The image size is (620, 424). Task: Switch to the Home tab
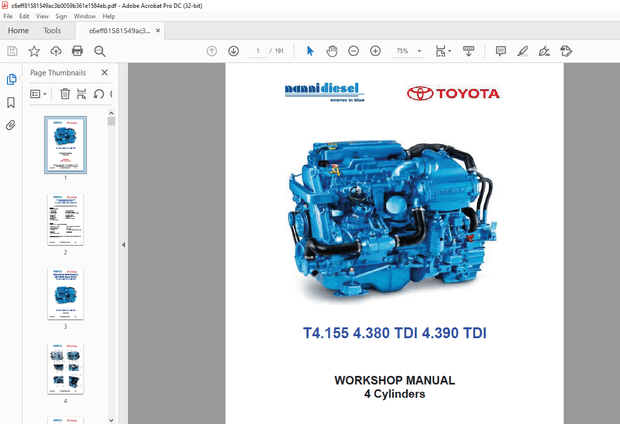point(18,30)
